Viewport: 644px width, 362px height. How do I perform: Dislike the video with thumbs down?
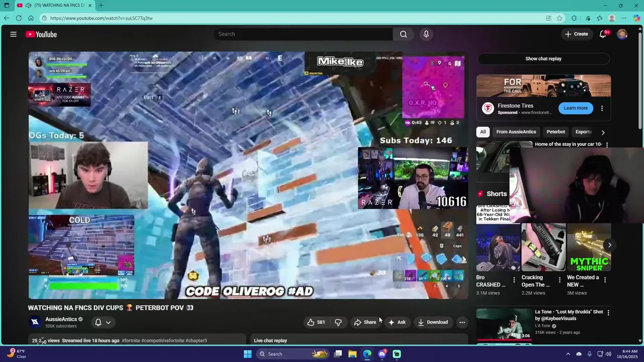click(339, 322)
